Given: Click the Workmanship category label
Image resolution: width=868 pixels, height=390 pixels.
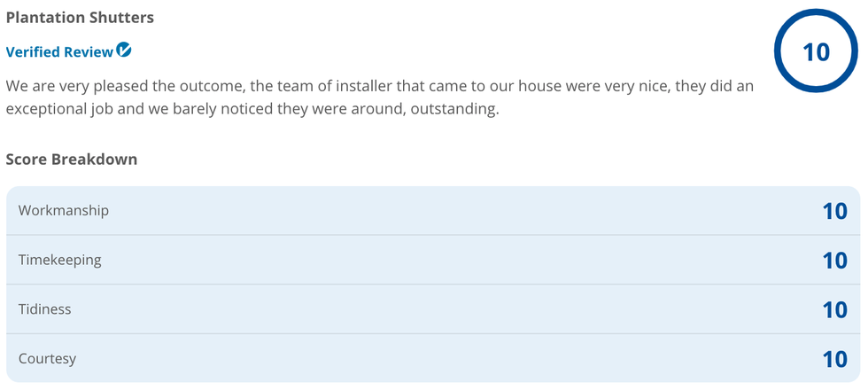Looking at the screenshot, I should [x=64, y=211].
